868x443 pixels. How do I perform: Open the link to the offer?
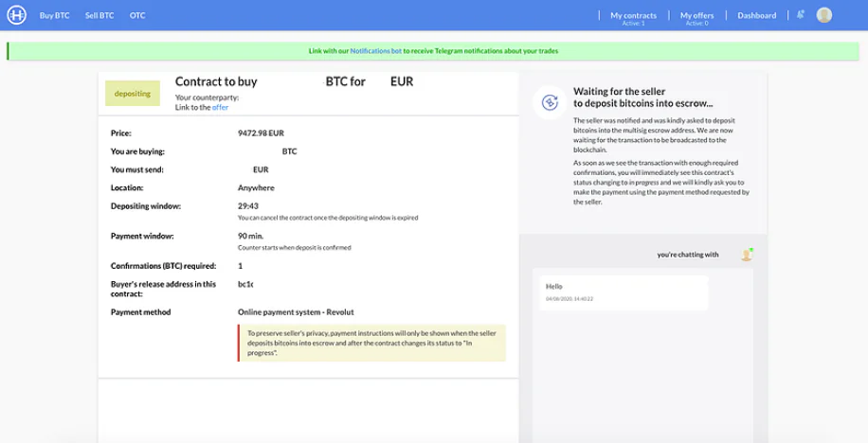click(x=221, y=107)
